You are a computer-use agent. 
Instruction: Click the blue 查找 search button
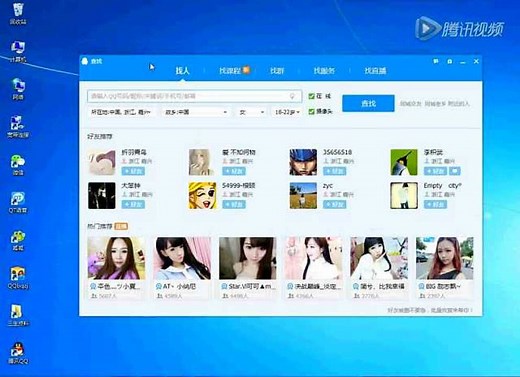[x=368, y=103]
